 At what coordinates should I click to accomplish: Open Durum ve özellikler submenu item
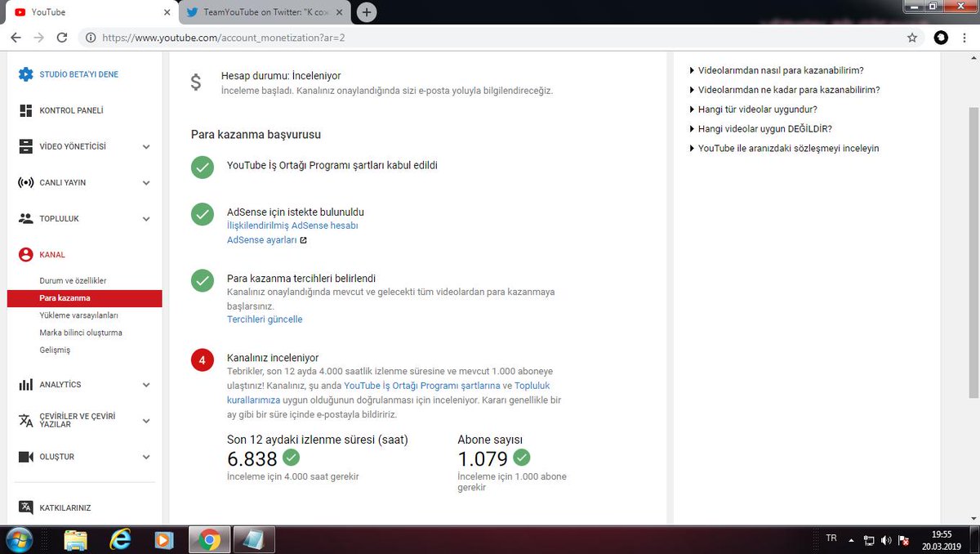pyautogui.click(x=73, y=281)
